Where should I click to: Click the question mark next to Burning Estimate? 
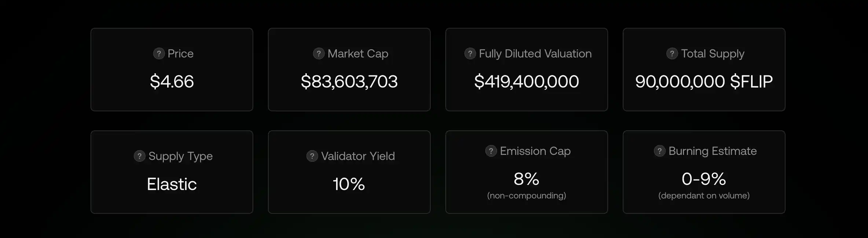coord(659,151)
